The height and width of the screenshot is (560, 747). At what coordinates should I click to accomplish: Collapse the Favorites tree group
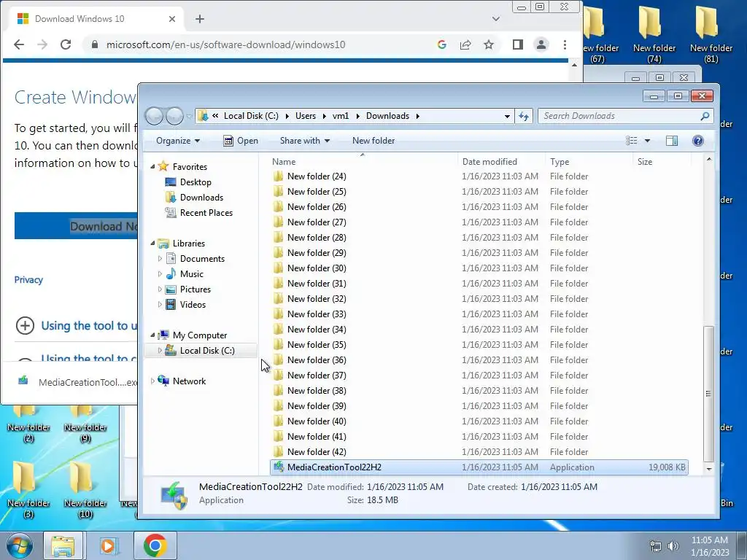coord(152,167)
